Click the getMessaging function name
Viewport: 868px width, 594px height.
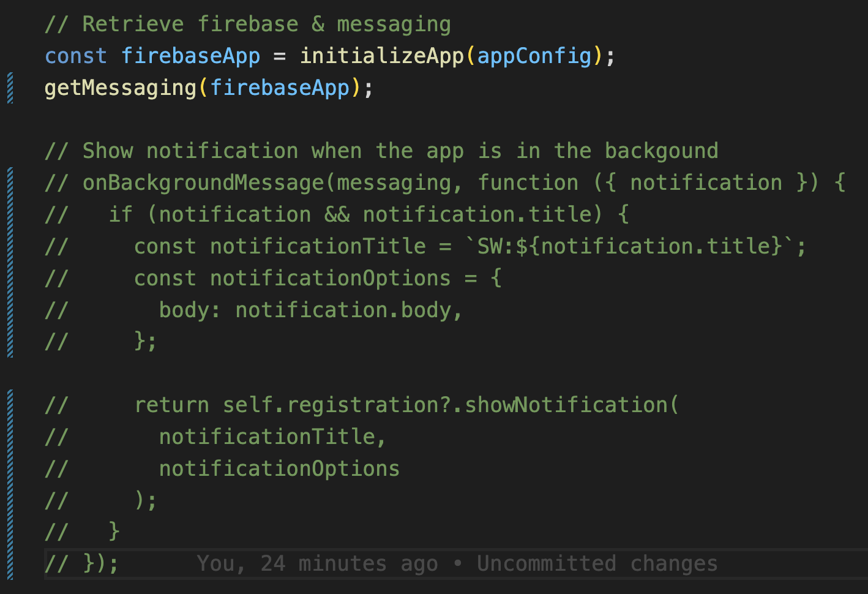(121, 88)
